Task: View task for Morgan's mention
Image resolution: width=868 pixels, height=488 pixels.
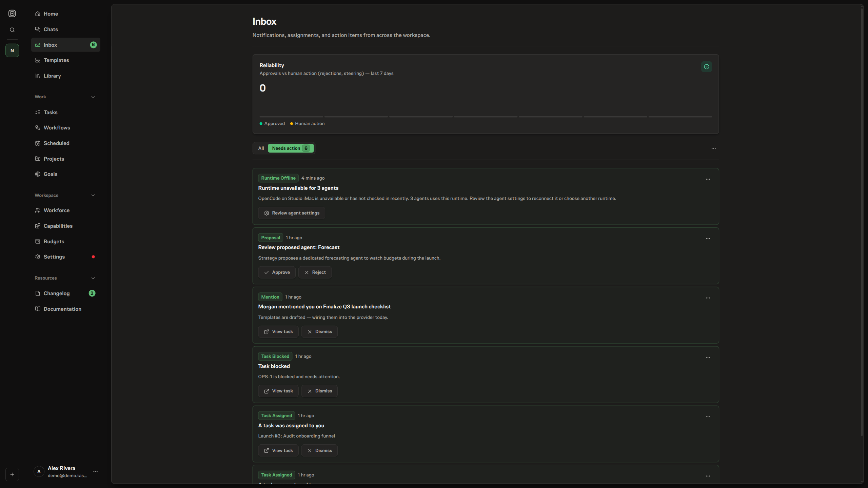Action: 278,332
